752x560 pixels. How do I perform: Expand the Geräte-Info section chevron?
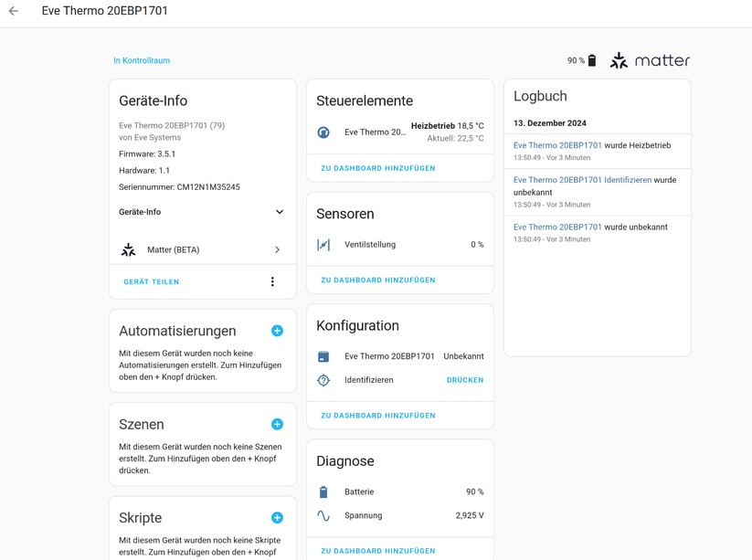(x=281, y=212)
